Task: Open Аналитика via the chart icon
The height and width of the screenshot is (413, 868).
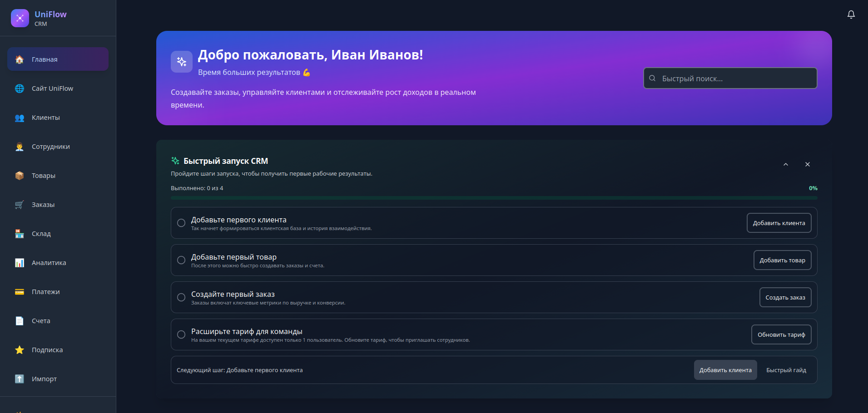Action: (19, 262)
